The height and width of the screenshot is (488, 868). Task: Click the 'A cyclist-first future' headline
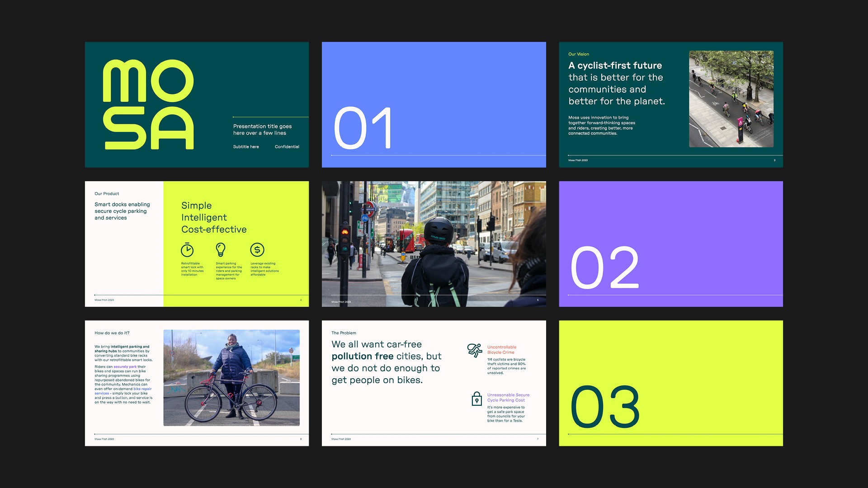point(615,66)
